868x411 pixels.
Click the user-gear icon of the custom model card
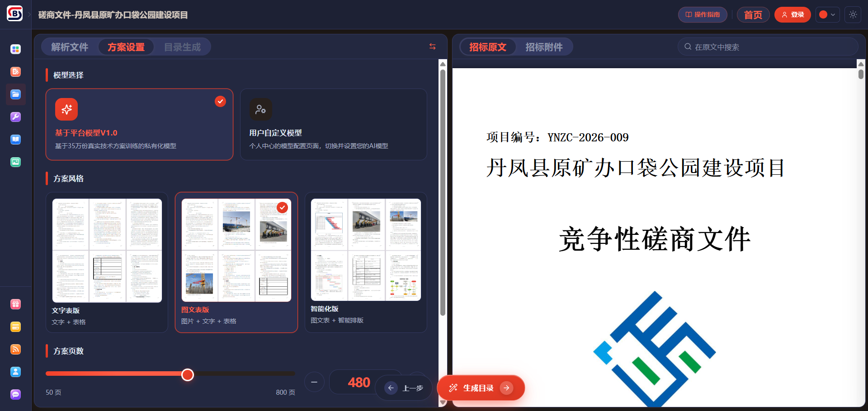point(261,109)
